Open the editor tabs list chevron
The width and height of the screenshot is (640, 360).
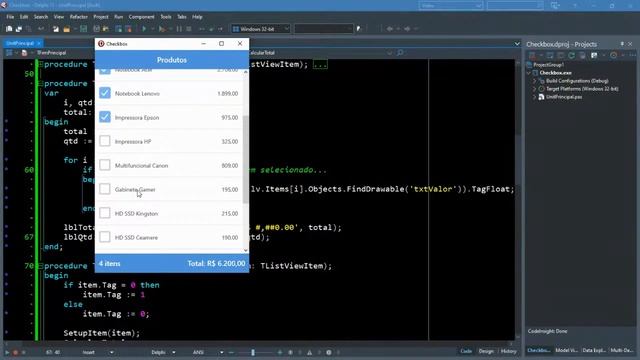pyautogui.click(x=517, y=44)
